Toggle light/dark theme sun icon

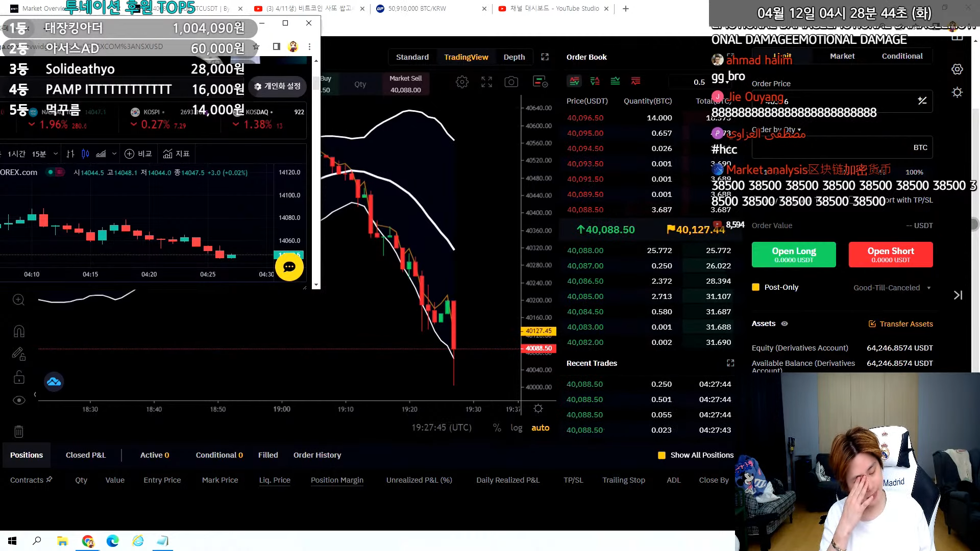click(957, 92)
